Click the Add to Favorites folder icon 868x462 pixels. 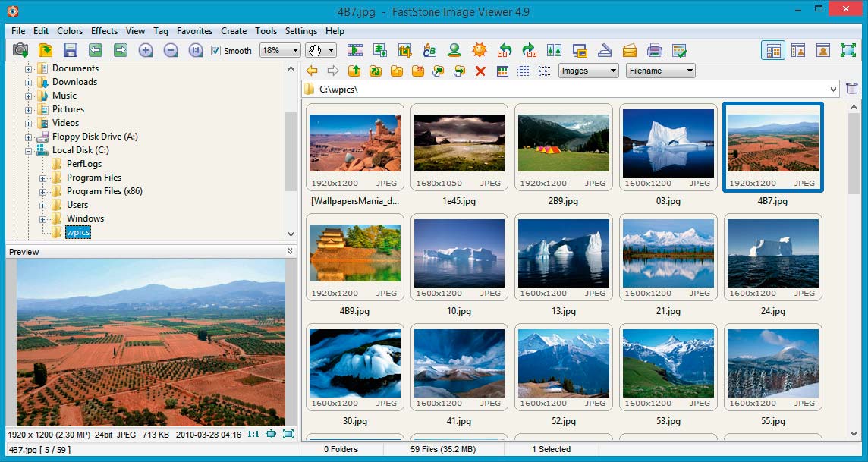(396, 71)
